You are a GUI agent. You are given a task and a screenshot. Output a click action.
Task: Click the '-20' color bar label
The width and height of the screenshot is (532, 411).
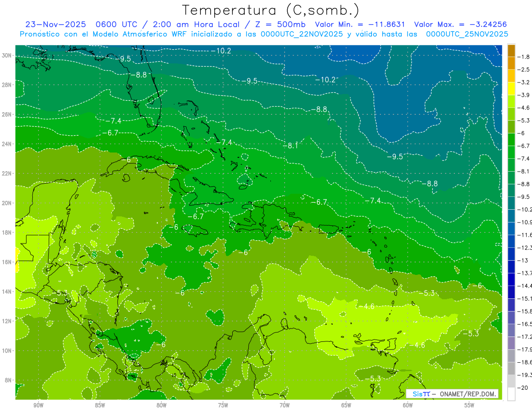click(x=522, y=388)
